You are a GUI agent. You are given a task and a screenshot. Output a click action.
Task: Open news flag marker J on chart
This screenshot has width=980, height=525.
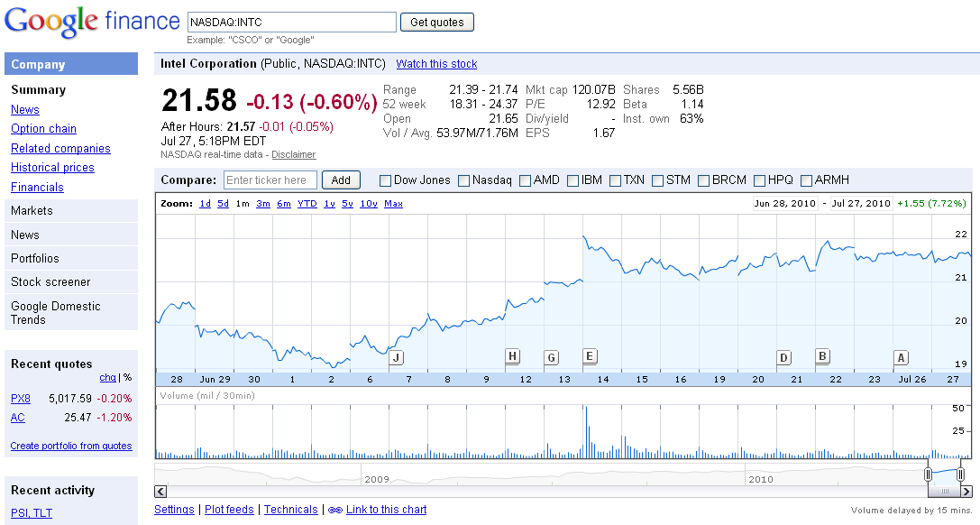pyautogui.click(x=397, y=357)
